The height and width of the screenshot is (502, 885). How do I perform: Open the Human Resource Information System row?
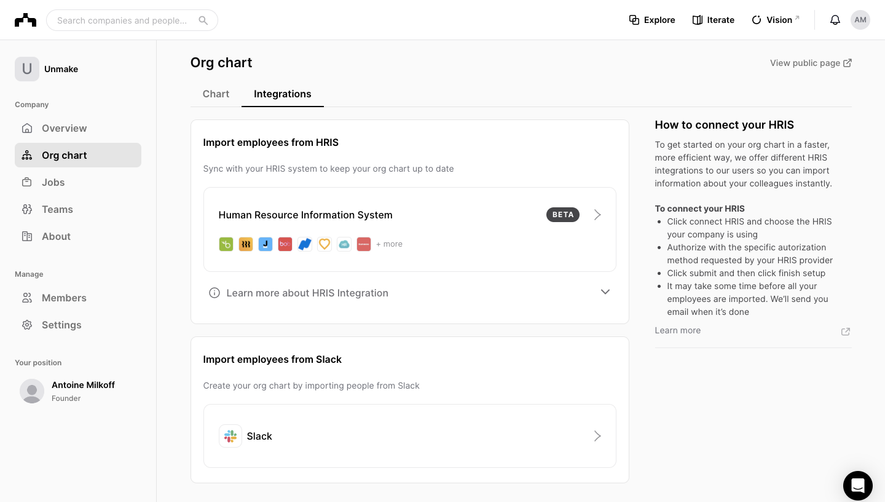pyautogui.click(x=410, y=229)
